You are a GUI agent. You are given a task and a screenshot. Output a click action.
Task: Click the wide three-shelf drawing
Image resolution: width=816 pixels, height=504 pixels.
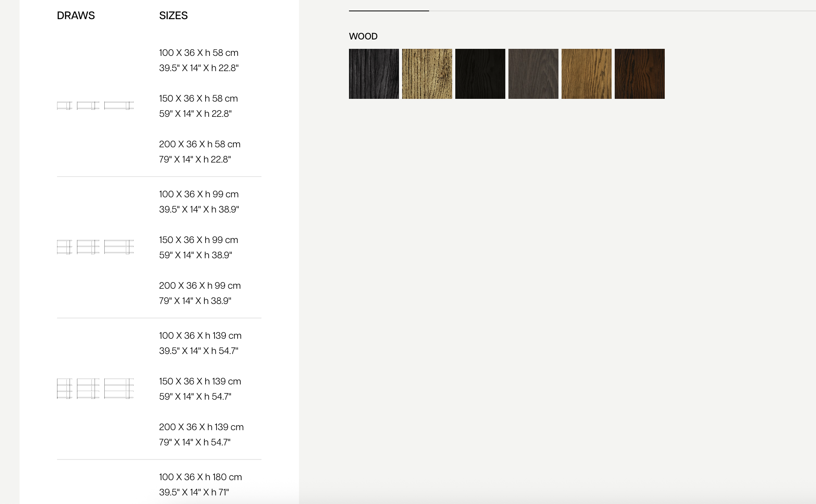coord(119,388)
